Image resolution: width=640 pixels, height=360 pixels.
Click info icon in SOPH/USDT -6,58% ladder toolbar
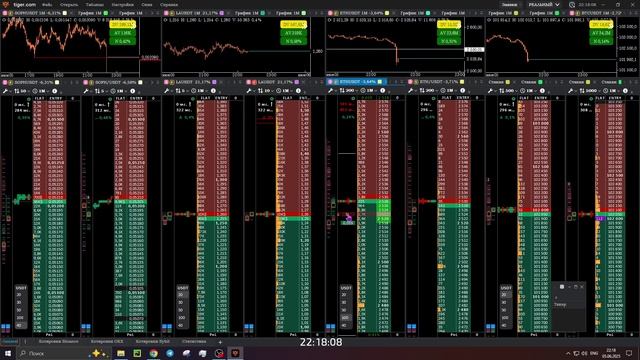point(133,91)
